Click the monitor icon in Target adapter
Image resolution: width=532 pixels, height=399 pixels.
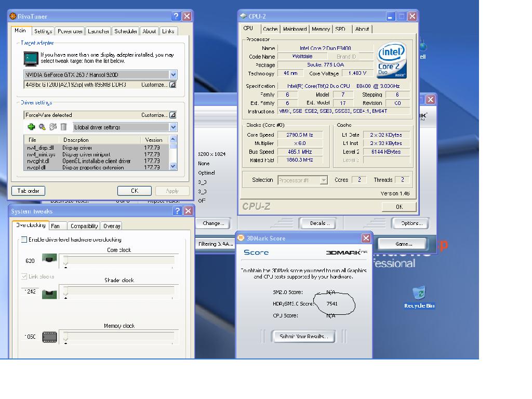pos(31,58)
